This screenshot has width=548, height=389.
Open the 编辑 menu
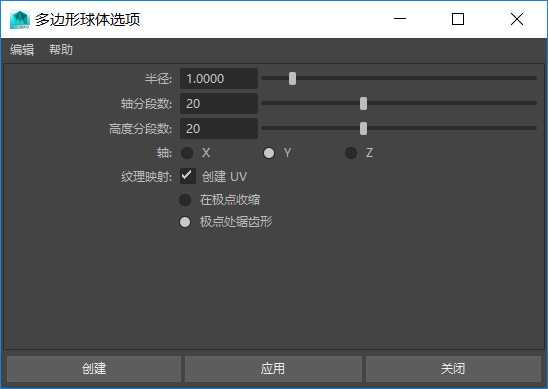22,50
